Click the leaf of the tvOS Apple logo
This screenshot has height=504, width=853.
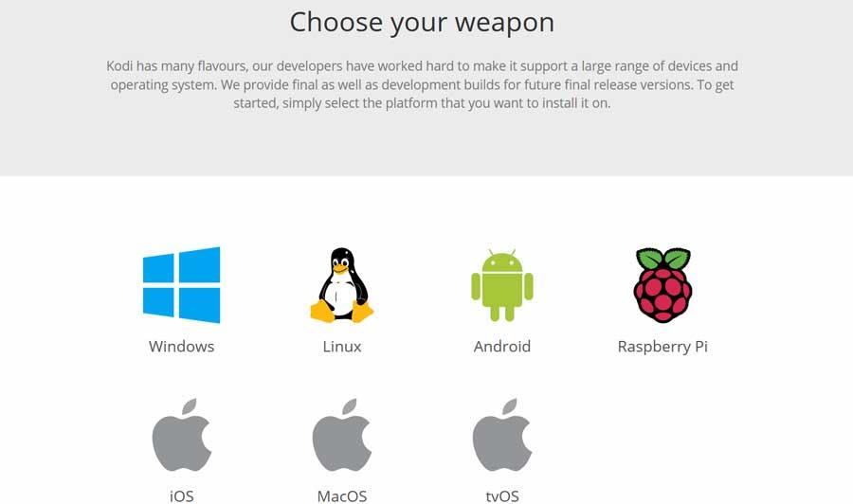point(510,406)
